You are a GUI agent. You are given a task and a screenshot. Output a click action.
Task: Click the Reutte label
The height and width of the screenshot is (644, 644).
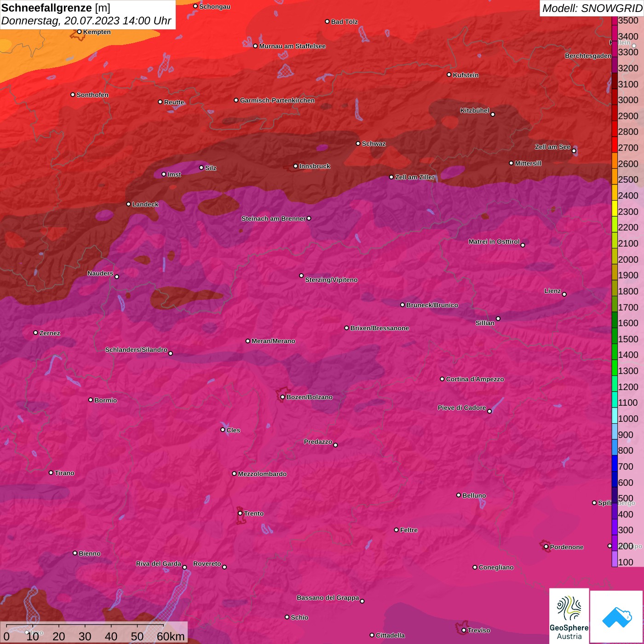[174, 102]
